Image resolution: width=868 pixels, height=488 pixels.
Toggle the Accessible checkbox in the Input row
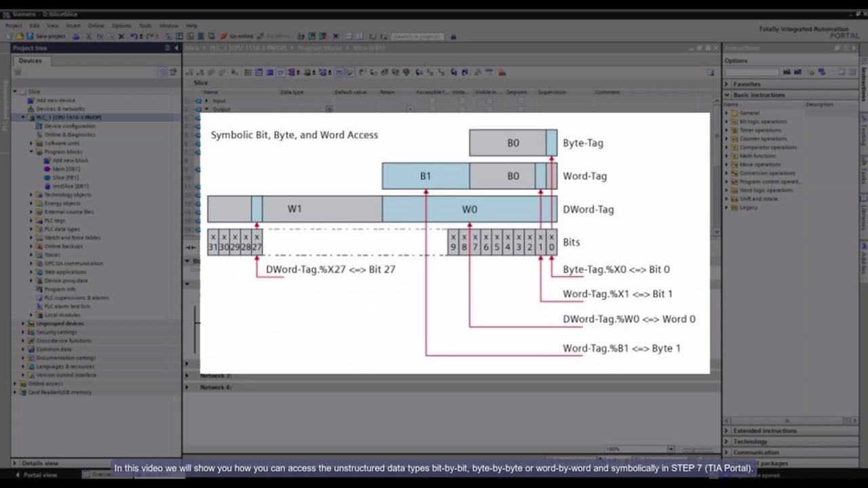pos(433,100)
